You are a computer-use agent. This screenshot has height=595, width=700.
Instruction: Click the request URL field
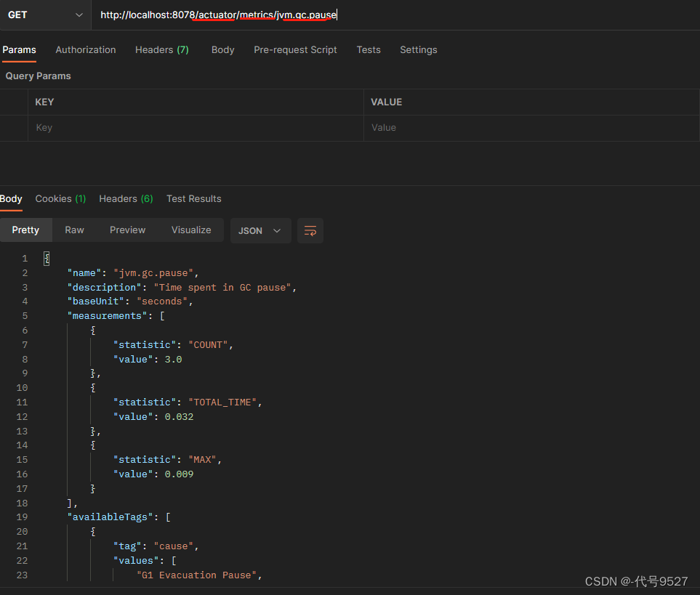point(393,15)
